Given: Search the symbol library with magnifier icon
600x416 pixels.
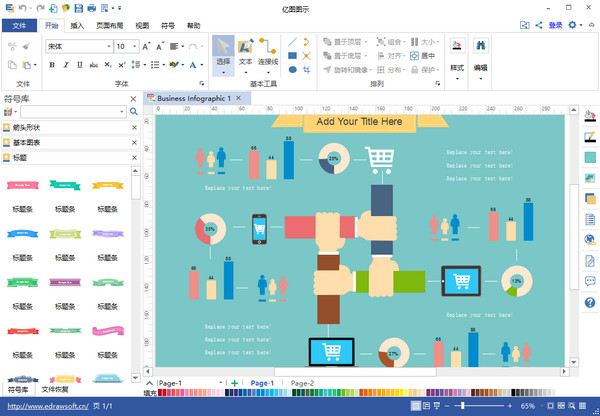Looking at the screenshot, I should [133, 113].
